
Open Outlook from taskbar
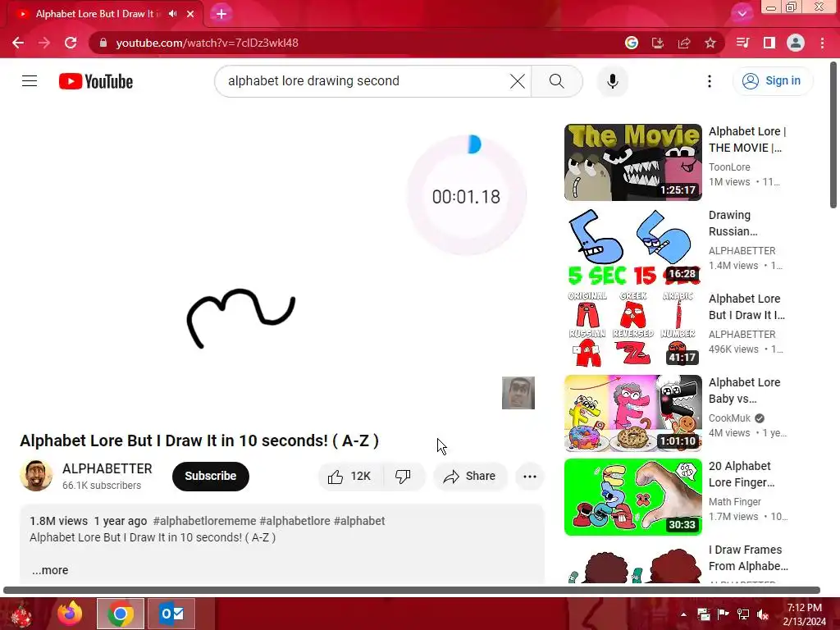pyautogui.click(x=171, y=614)
